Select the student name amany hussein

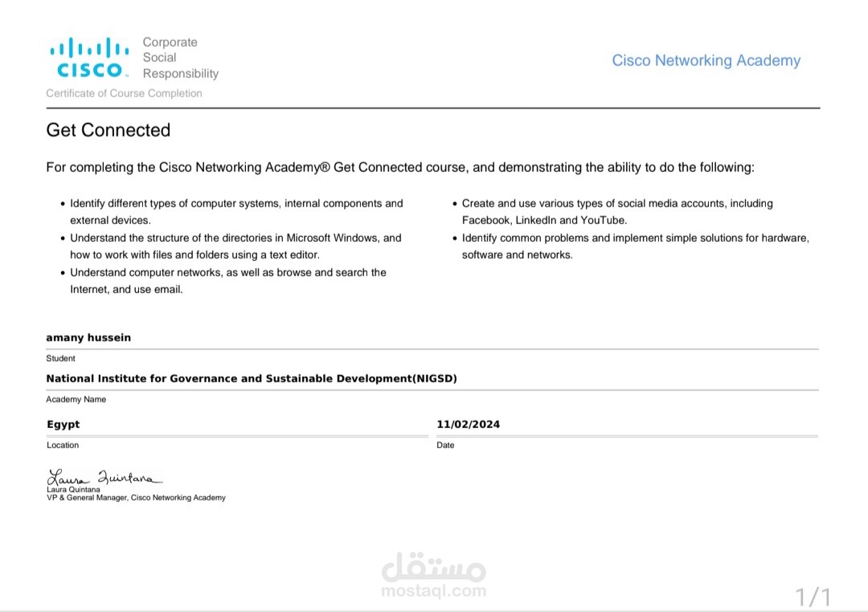pyautogui.click(x=88, y=337)
